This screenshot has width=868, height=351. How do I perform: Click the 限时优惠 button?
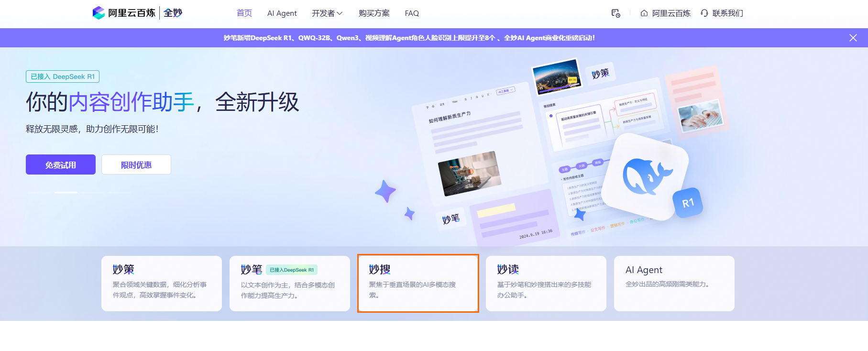[136, 165]
